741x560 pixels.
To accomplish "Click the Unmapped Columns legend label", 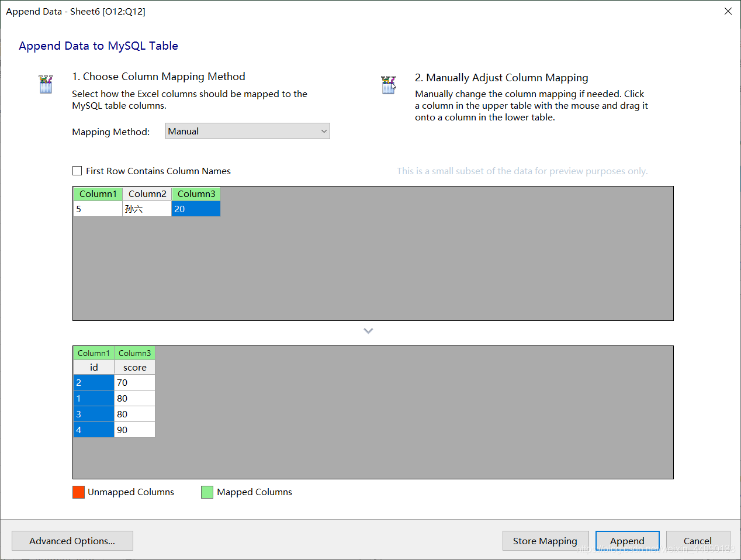I will pos(131,492).
